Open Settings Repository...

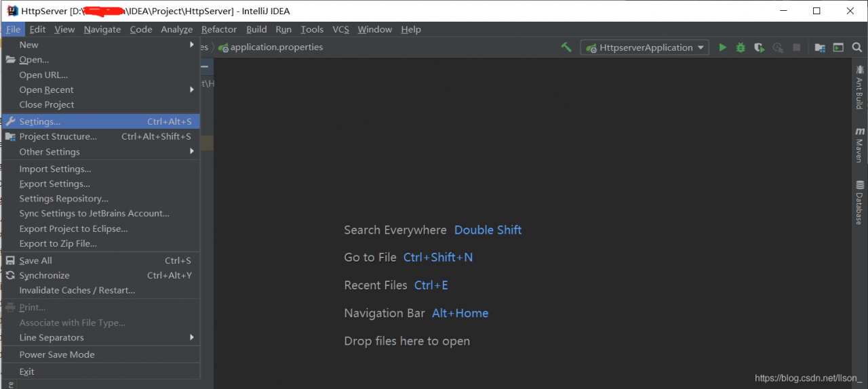tap(100, 199)
